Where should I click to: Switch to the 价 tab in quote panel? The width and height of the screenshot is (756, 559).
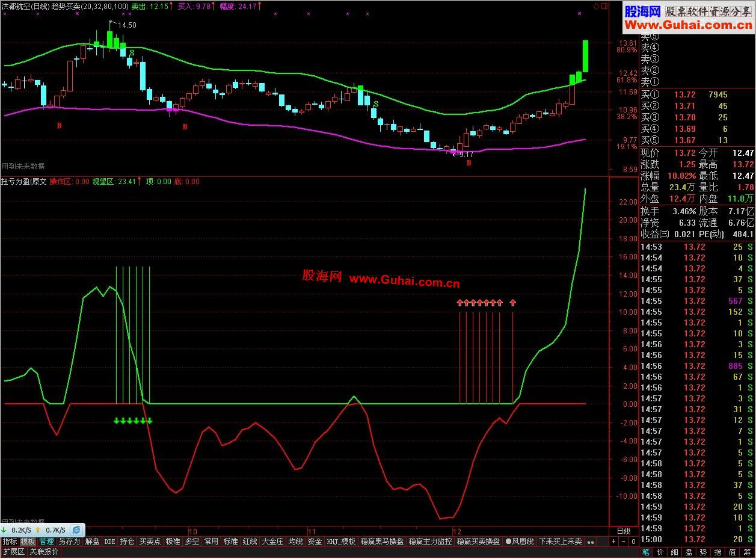(x=660, y=552)
